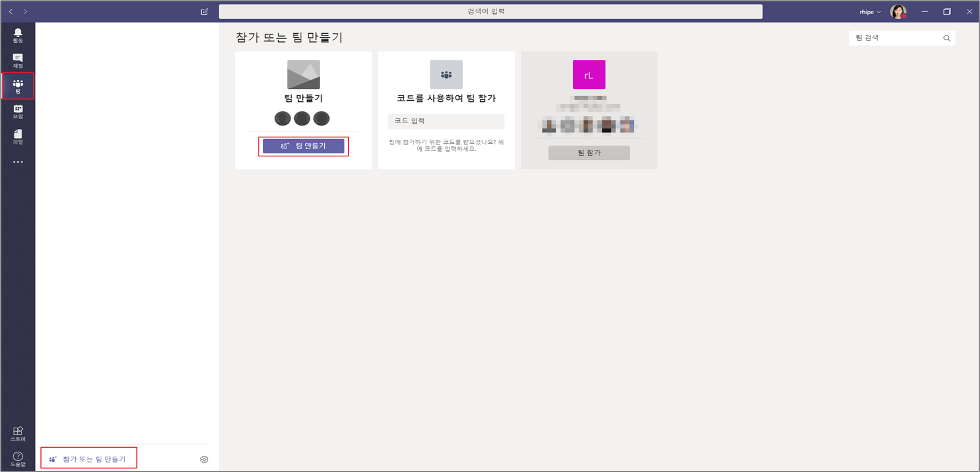Focus the 검색어 입력 top search bar
The image size is (980, 472).
(x=491, y=12)
